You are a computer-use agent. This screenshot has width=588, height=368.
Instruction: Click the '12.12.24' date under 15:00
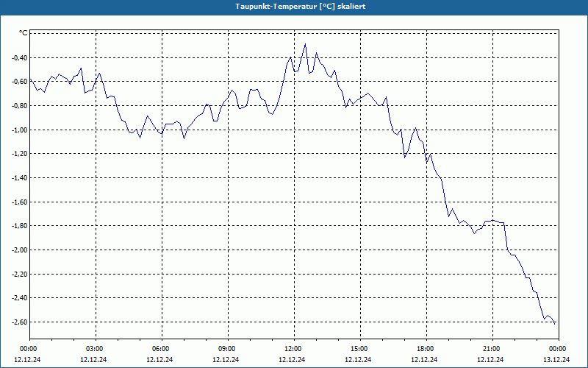pyautogui.click(x=358, y=359)
